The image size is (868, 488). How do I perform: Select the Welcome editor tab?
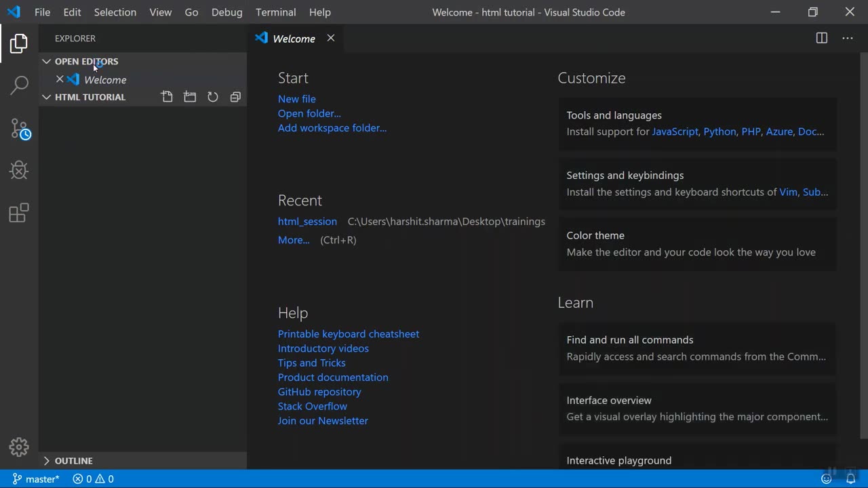pyautogui.click(x=294, y=39)
